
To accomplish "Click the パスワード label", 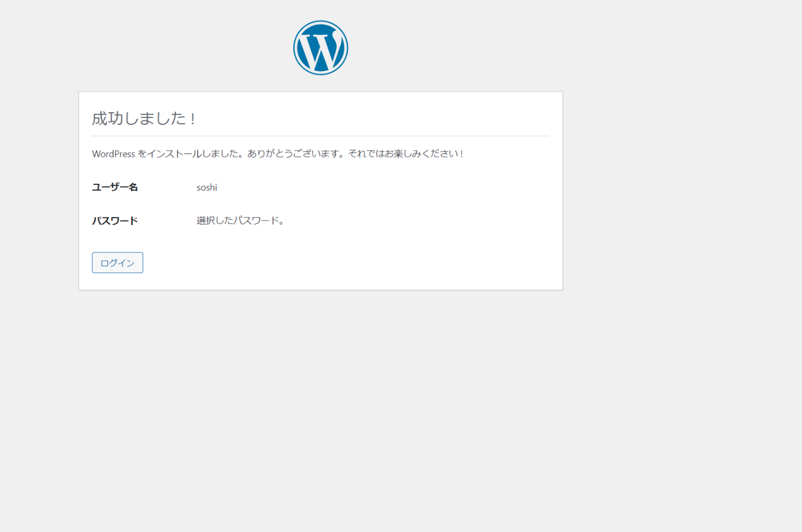I will pyautogui.click(x=115, y=220).
